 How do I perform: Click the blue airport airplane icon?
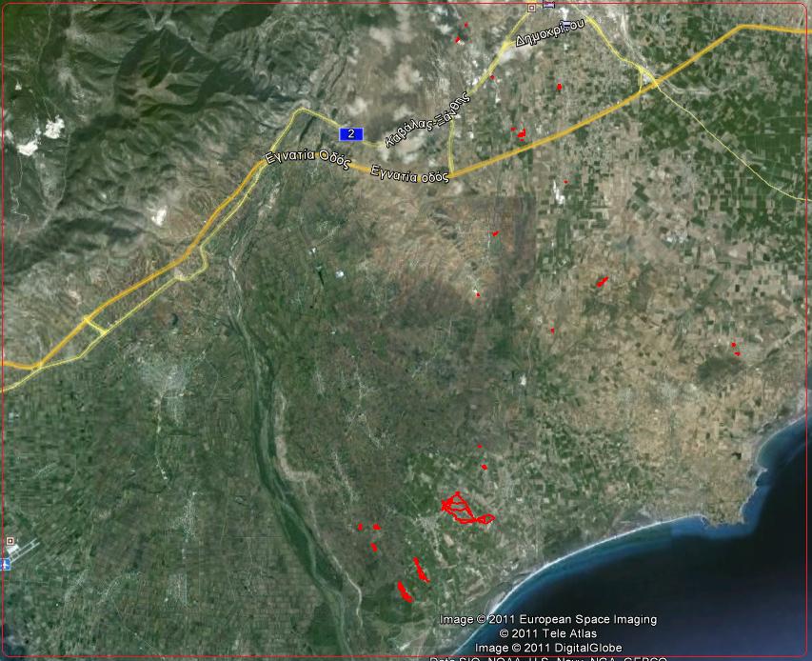tap(6, 564)
